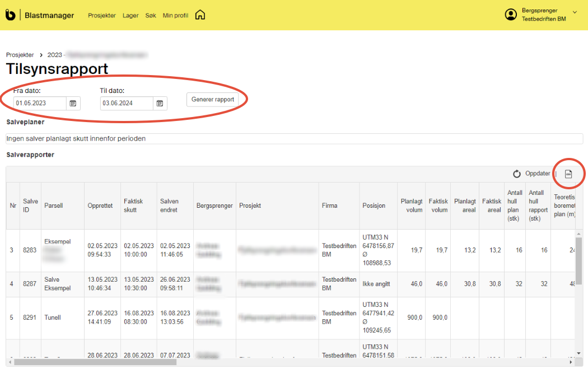Open the Min profil menu

[x=175, y=15]
